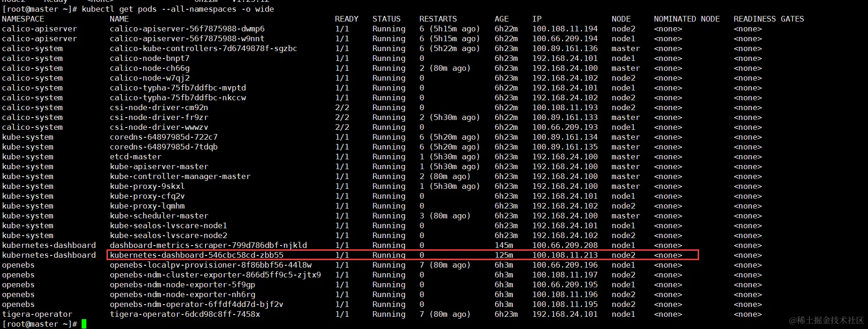The width and height of the screenshot is (868, 329).
Task: Click IP address 100.89.161.136
Action: tap(565, 48)
